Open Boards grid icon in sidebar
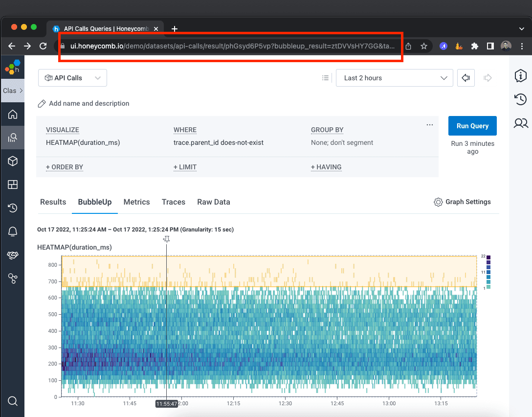Screen dimensions: 532x417 click(13, 185)
